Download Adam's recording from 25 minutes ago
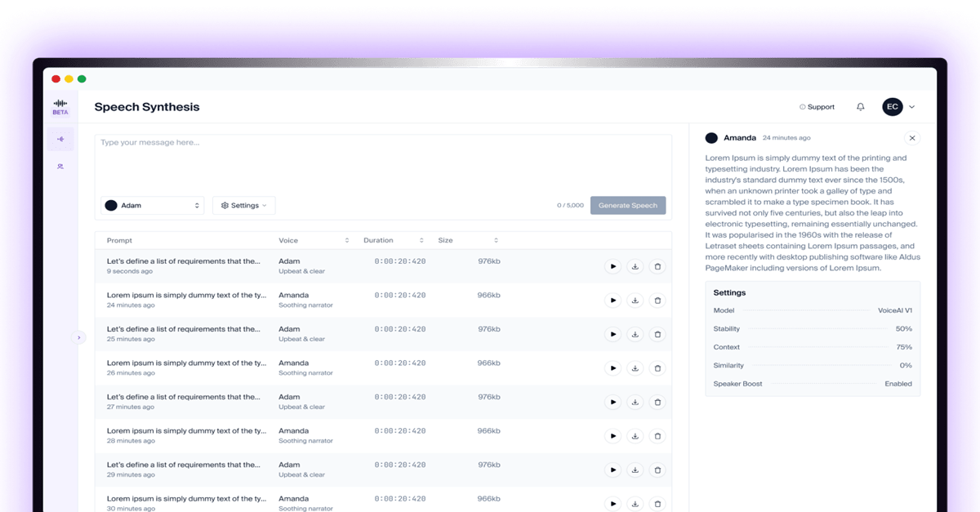 coord(635,334)
